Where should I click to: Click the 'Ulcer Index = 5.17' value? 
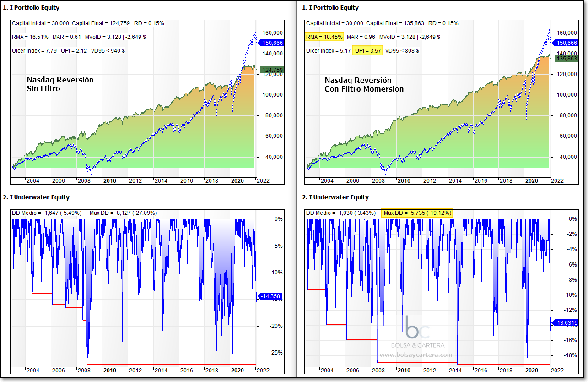[328, 51]
